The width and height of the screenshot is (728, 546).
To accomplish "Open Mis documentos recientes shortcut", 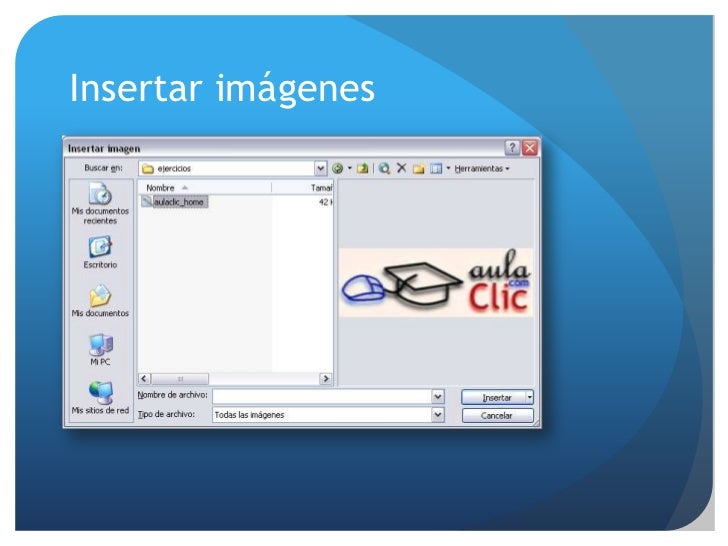I will point(100,203).
